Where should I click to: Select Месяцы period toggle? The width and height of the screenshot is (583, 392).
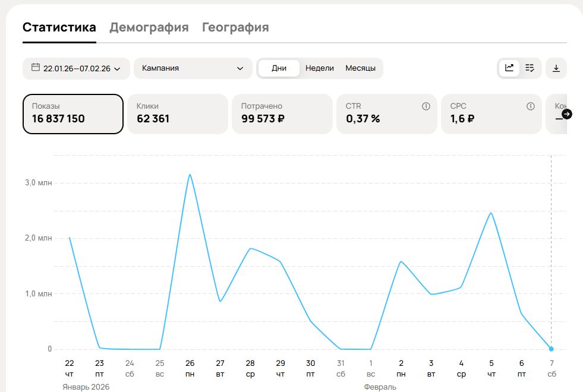click(360, 68)
